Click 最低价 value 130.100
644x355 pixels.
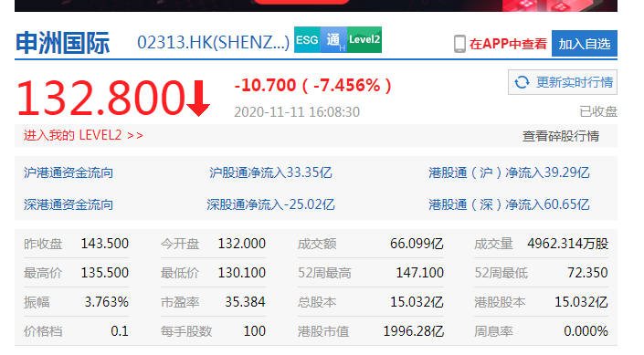tap(242, 273)
